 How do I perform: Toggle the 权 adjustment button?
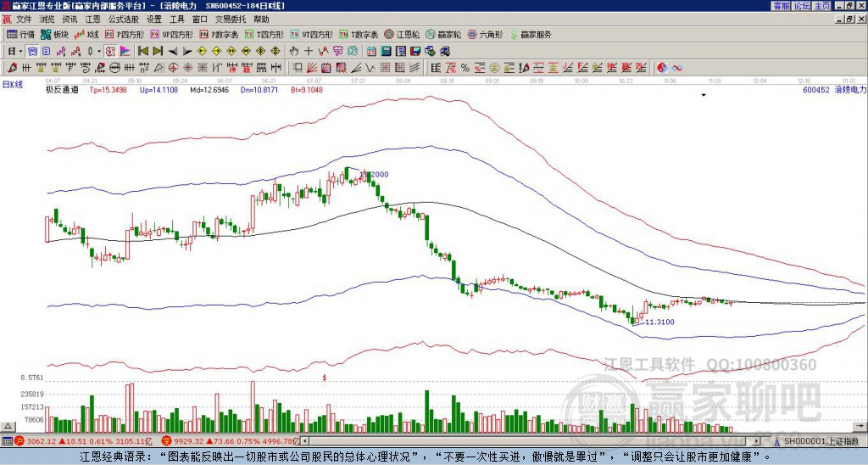point(110,51)
